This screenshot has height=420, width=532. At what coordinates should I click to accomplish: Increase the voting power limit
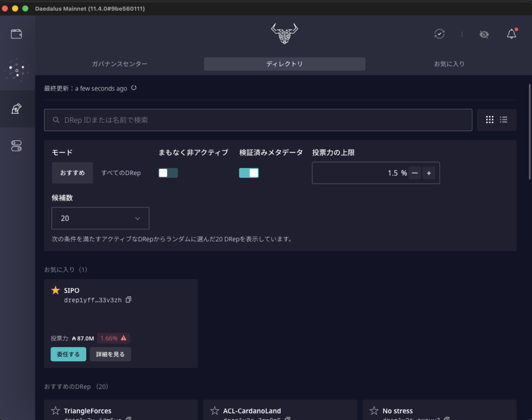(429, 173)
